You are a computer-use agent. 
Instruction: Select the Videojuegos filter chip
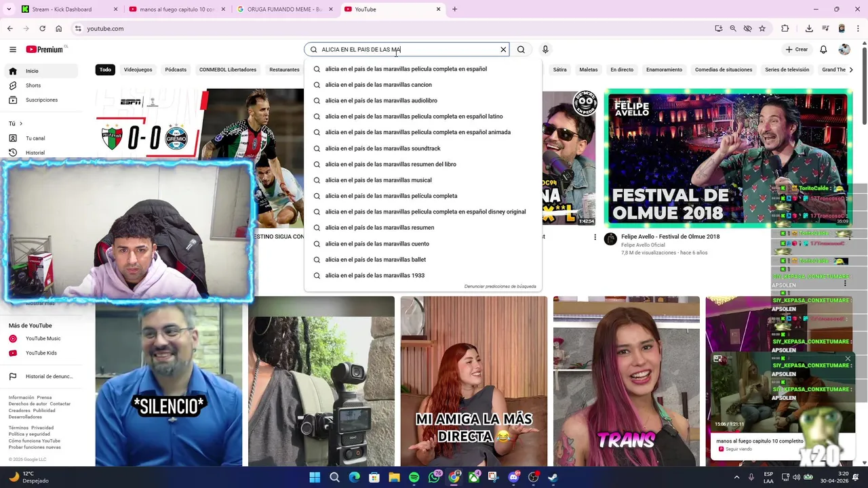(138, 70)
